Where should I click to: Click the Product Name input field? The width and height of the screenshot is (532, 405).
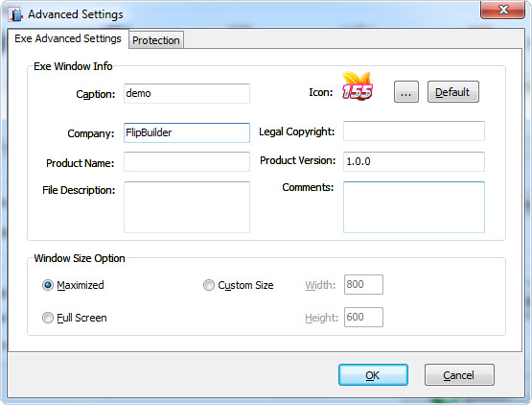(187, 162)
